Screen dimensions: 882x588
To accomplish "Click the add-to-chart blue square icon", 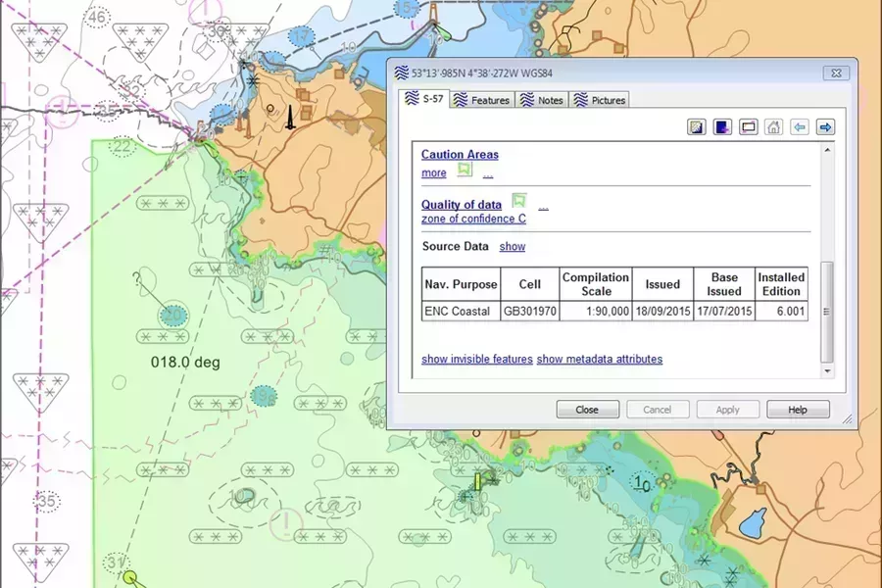I will [722, 126].
